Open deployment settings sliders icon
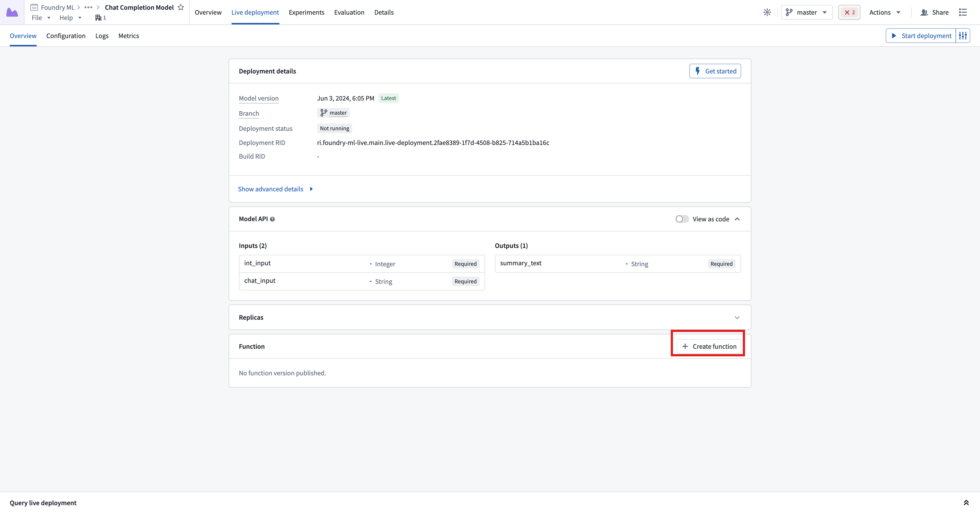This screenshot has width=980, height=513. click(963, 36)
